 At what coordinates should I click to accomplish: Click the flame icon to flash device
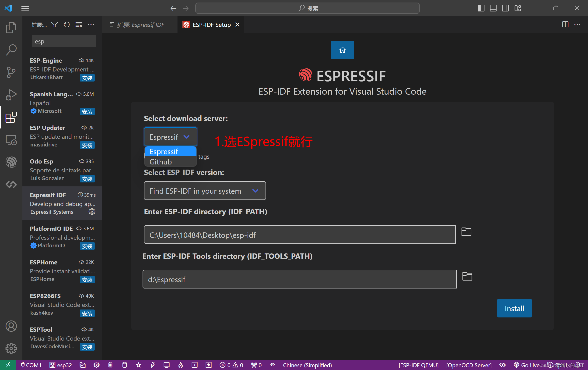(180, 365)
